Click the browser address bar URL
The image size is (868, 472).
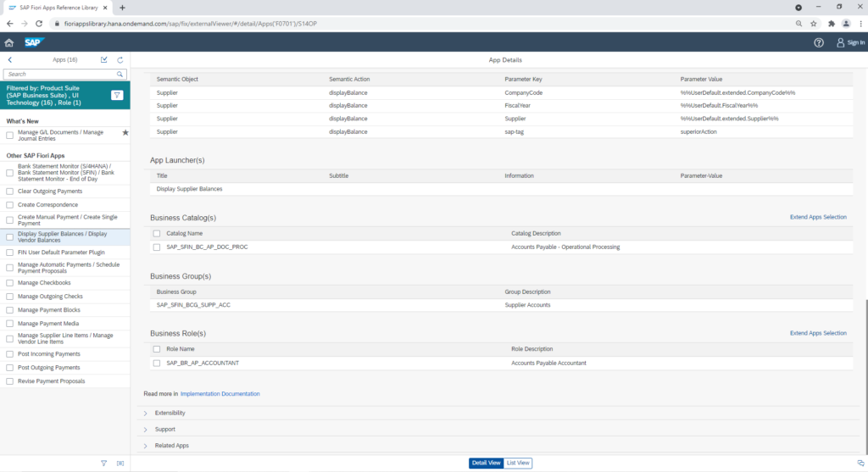pos(191,24)
